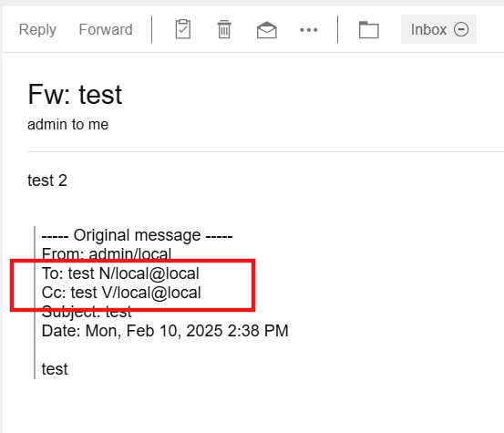Open the more actions ellipsis menu

309,30
